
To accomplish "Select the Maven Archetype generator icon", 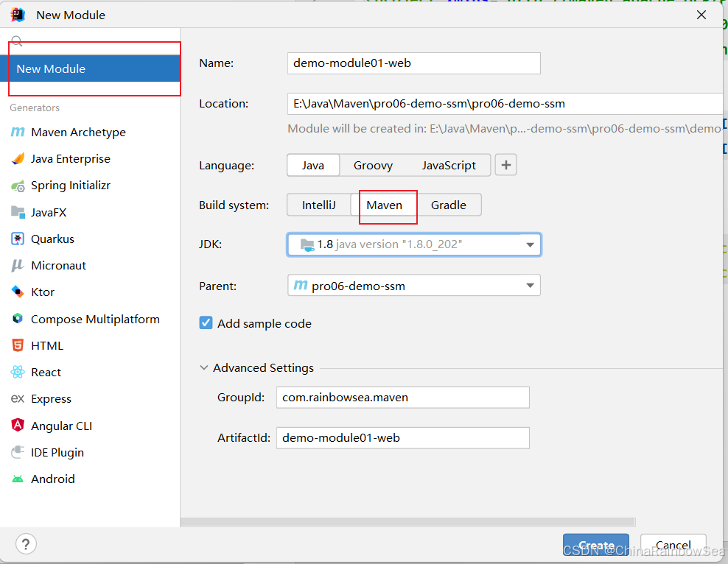I will (x=18, y=133).
